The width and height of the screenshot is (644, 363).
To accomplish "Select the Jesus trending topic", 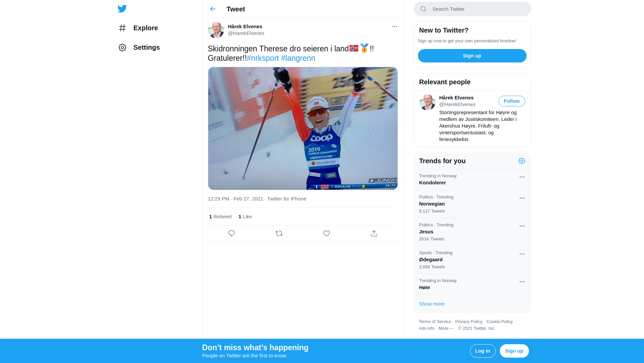I will click(x=426, y=232).
